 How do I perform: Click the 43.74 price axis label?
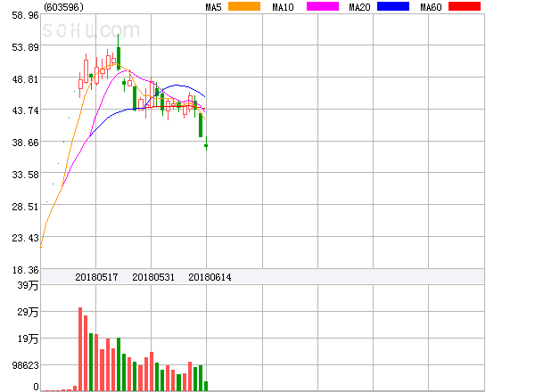pyautogui.click(x=25, y=110)
